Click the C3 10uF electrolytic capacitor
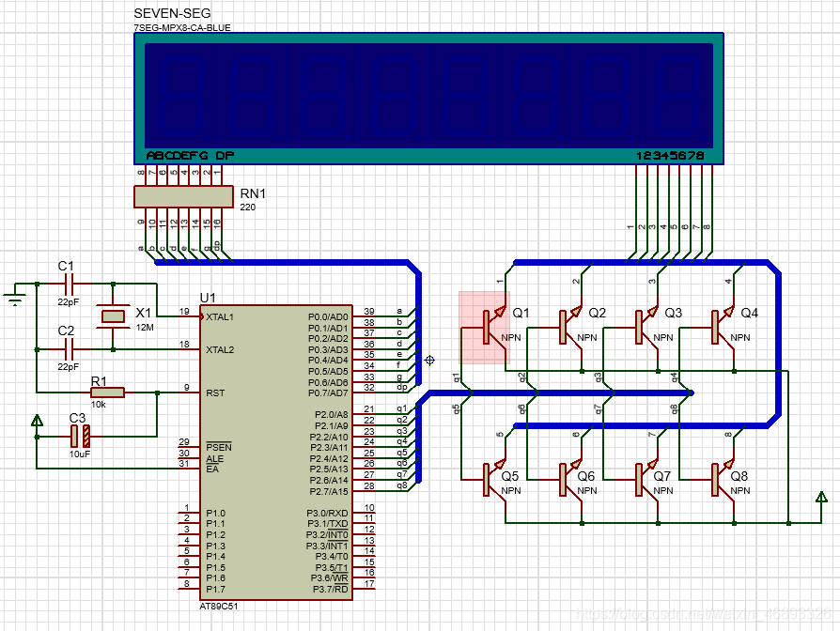The image size is (840, 631). coord(81,436)
